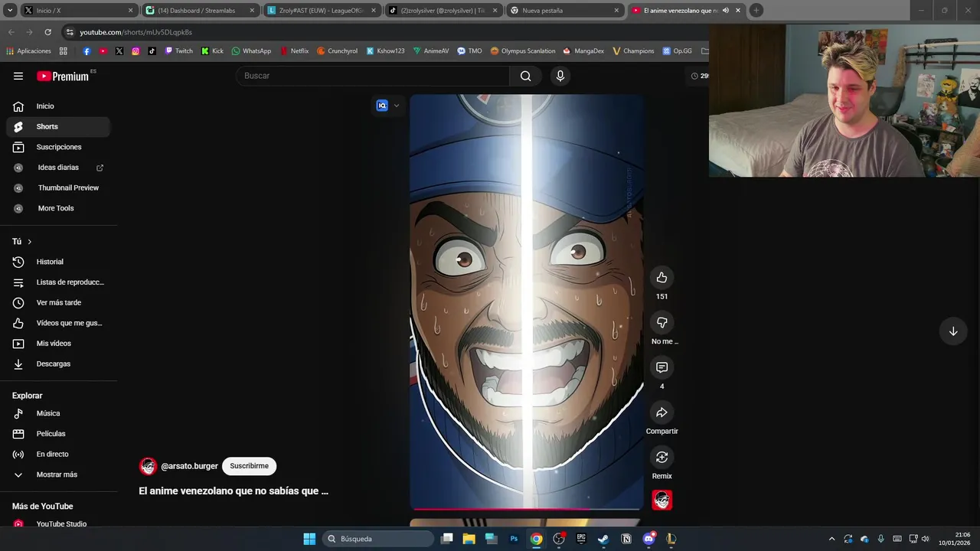Open Steam from the taskbar
The image size is (980, 551).
pyautogui.click(x=603, y=539)
